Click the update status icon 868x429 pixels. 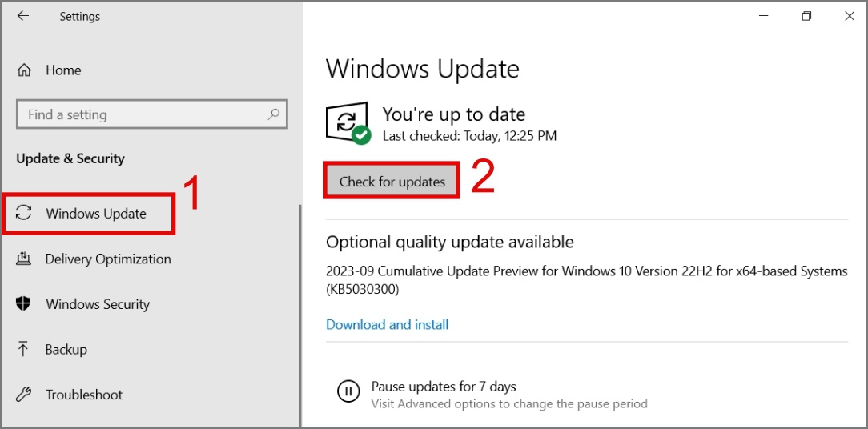coord(348,123)
